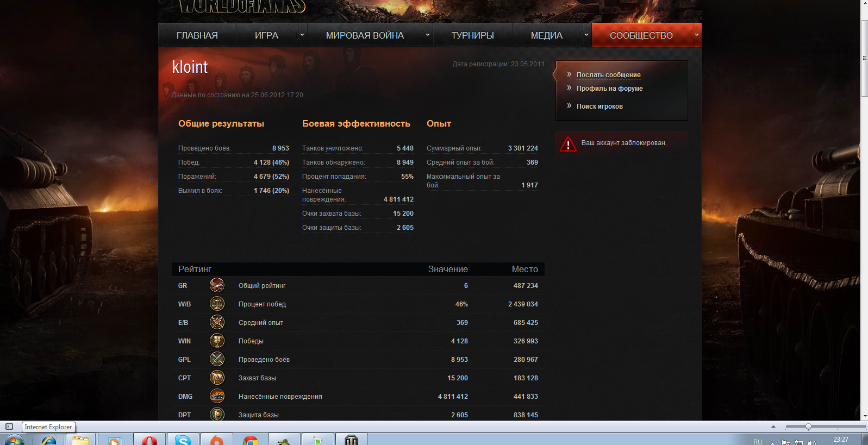Click the Победы trophy icon

pyautogui.click(x=217, y=340)
